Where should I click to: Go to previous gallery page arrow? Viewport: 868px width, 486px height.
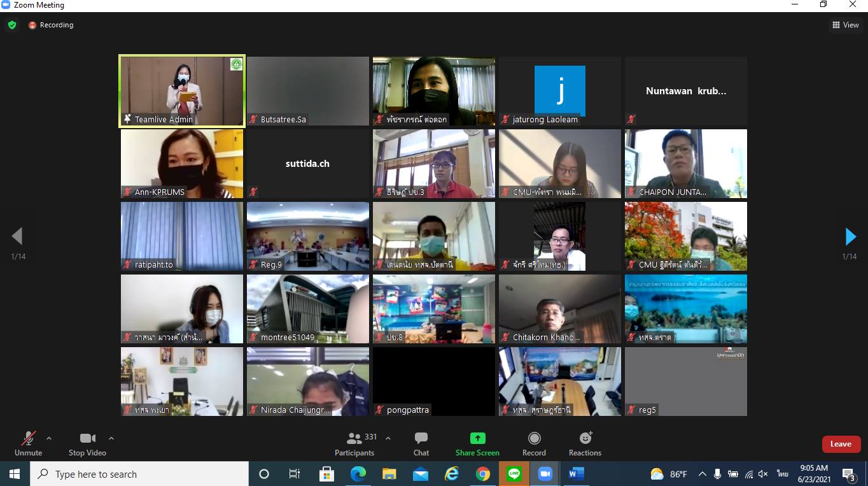click(x=17, y=236)
